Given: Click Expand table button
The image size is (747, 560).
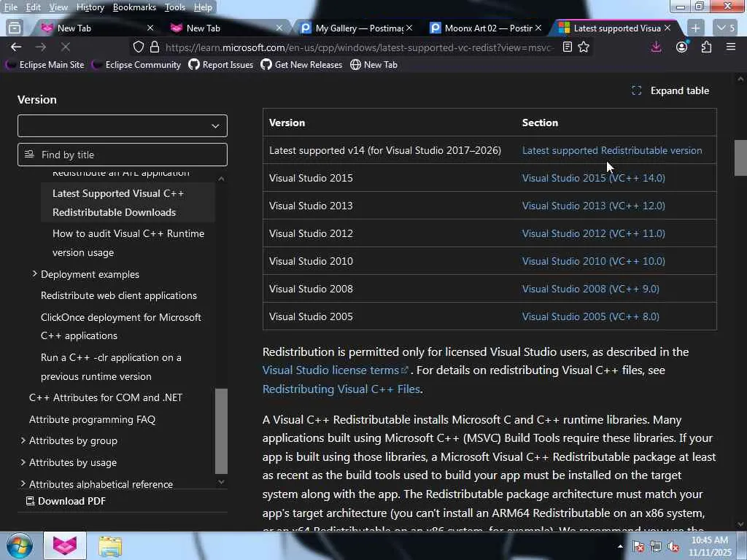Looking at the screenshot, I should point(671,90).
